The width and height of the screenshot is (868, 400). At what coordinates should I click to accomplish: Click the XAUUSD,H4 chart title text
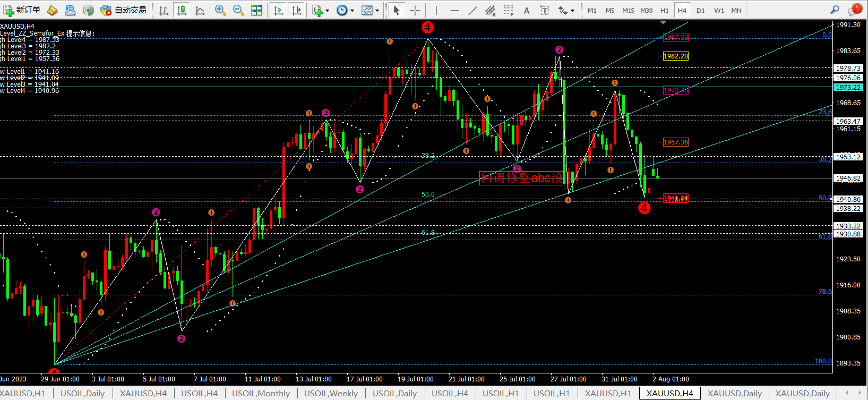tap(17, 27)
